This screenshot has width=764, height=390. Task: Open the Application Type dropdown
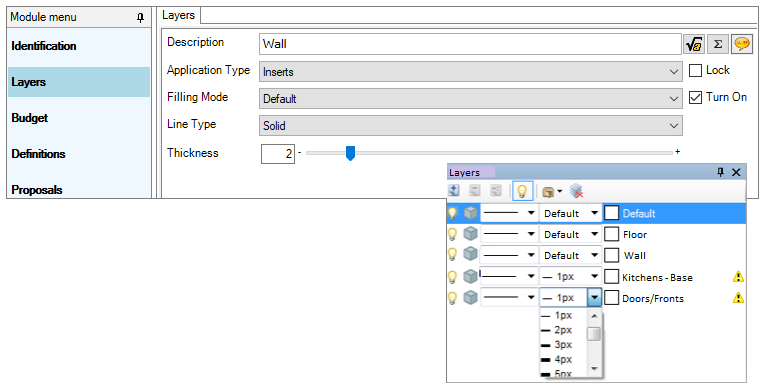click(471, 72)
